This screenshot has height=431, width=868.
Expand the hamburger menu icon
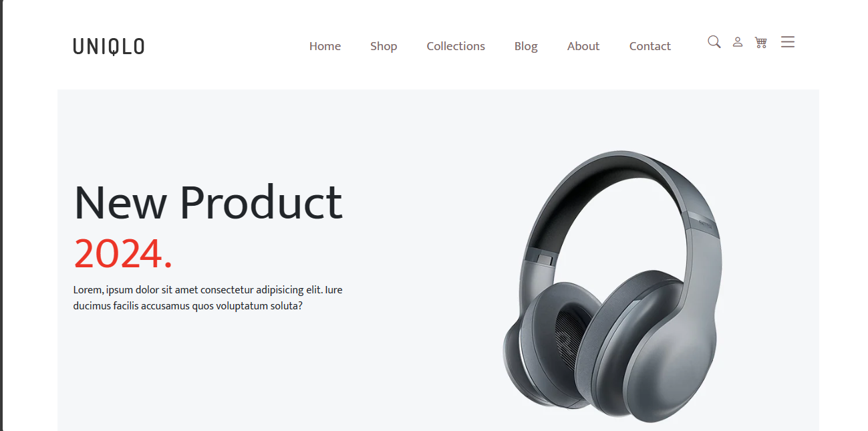(x=788, y=42)
